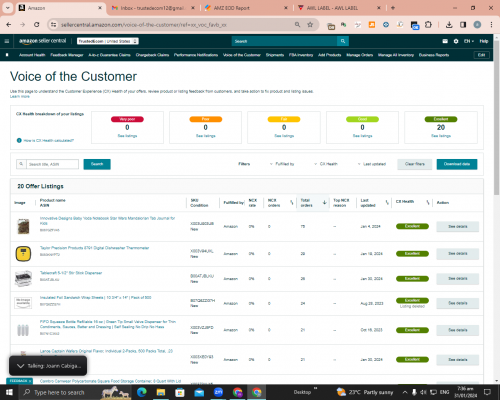Image resolution: width=500 pixels, height=400 pixels.
Task: Open the messages envelope icon
Action: [x=445, y=41]
